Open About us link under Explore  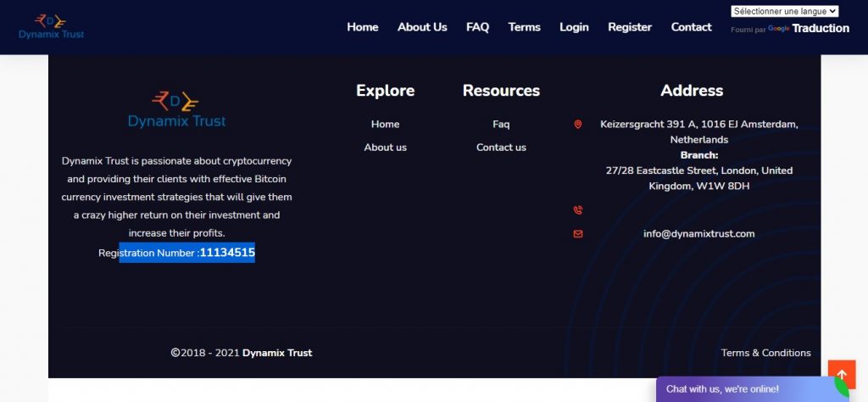tap(385, 147)
